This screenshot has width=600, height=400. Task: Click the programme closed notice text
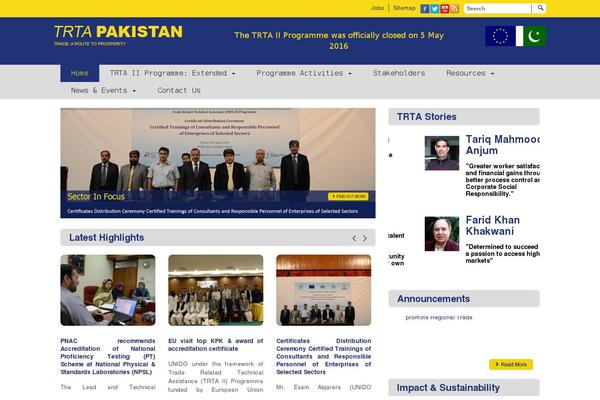(x=339, y=41)
